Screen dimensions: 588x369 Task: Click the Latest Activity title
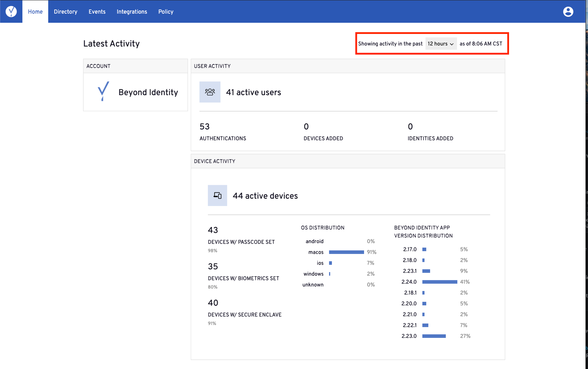point(111,44)
